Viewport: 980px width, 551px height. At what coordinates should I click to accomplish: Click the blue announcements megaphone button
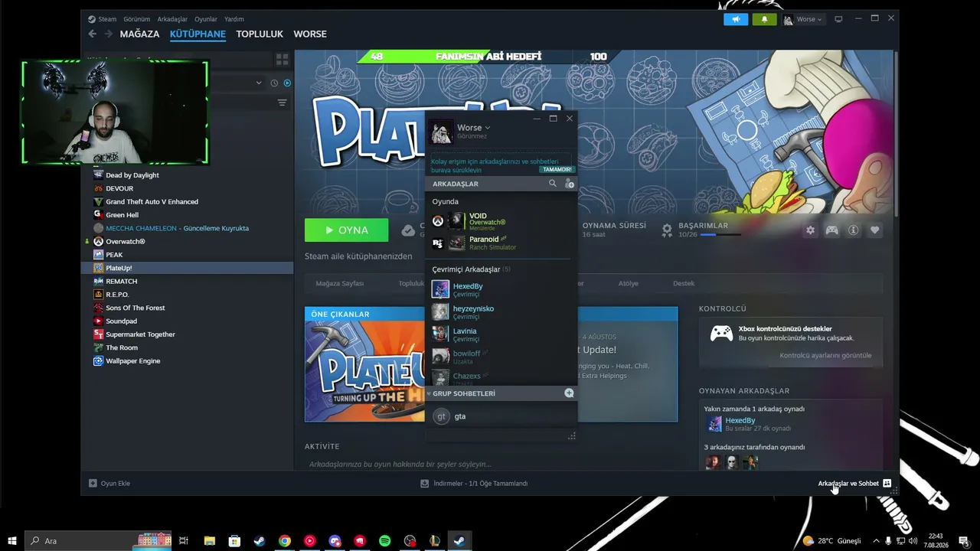click(x=736, y=19)
